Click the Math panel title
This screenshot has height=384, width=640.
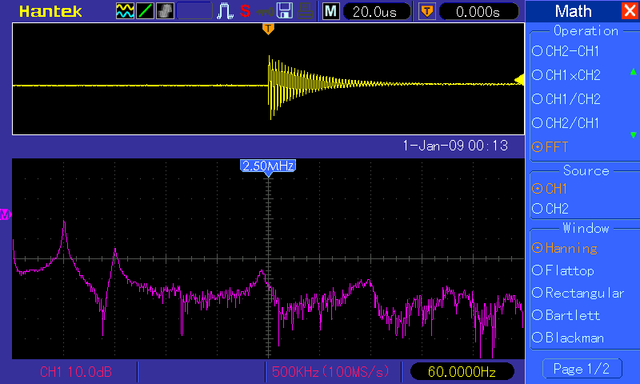(x=573, y=11)
